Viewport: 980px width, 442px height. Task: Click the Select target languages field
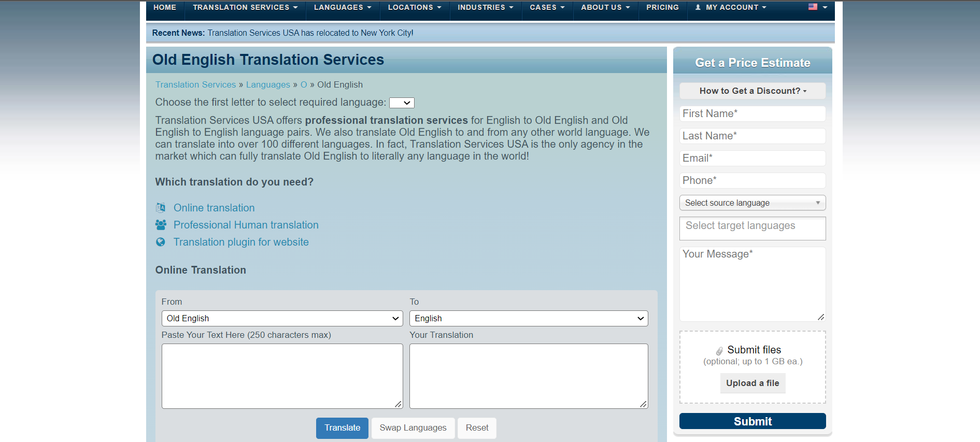(752, 229)
